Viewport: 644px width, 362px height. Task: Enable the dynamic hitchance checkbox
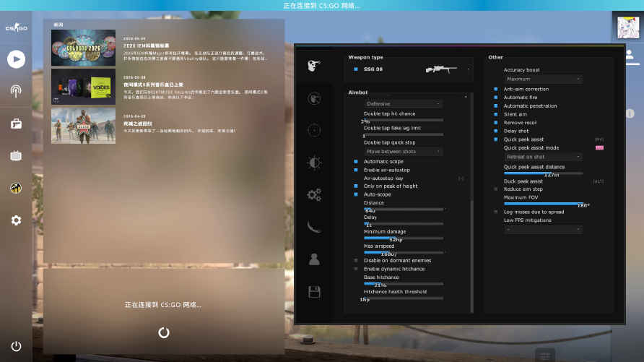tap(356, 269)
